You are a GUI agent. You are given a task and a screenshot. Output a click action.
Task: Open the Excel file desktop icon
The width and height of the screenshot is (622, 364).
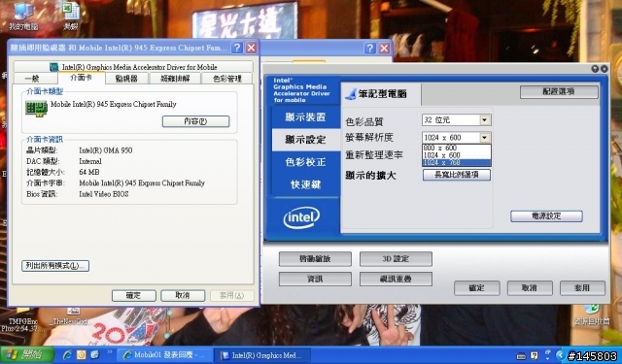click(71, 17)
